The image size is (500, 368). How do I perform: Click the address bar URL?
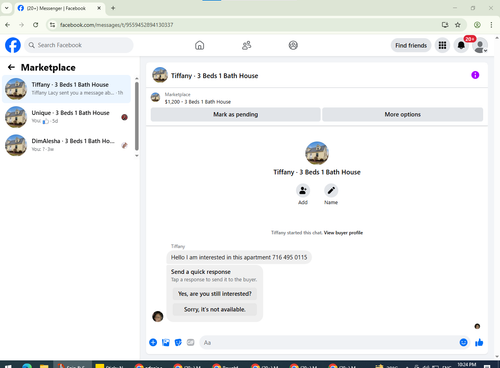click(x=117, y=25)
